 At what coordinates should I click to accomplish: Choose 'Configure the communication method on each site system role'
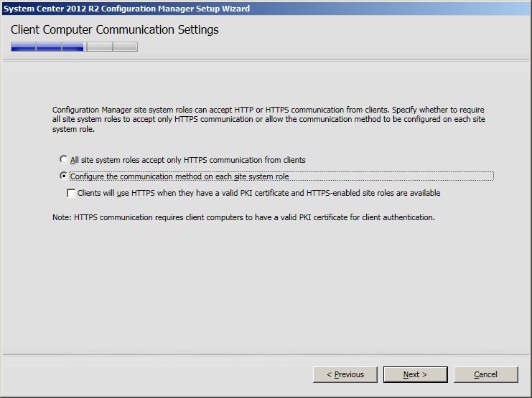(x=64, y=176)
